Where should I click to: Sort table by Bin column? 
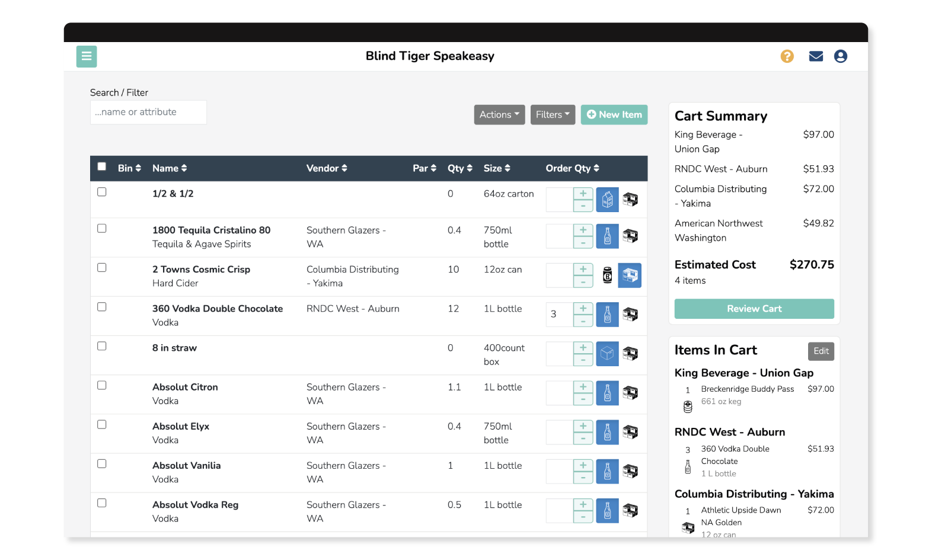129,168
